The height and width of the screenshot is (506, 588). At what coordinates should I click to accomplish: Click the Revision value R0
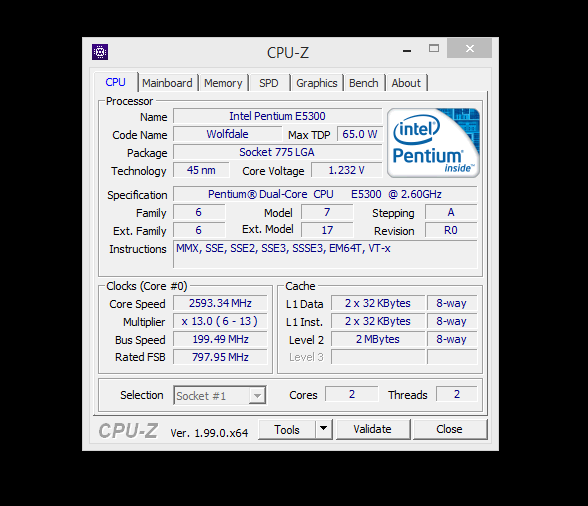point(451,230)
